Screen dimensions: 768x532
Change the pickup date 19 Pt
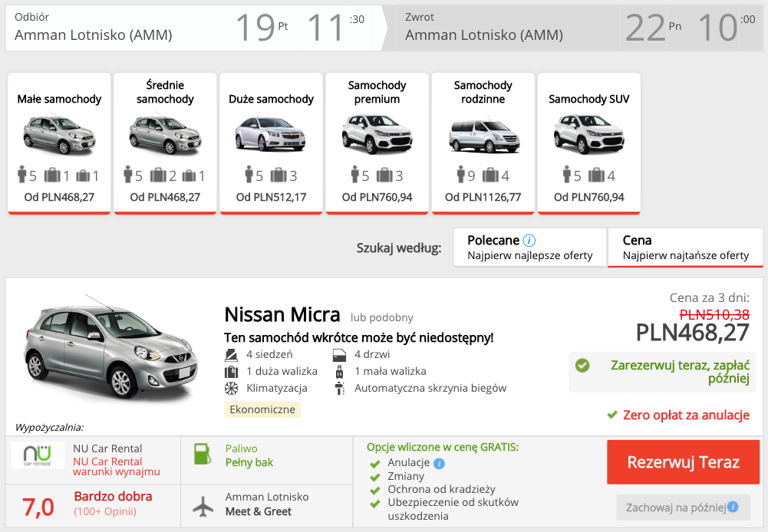coord(262,28)
